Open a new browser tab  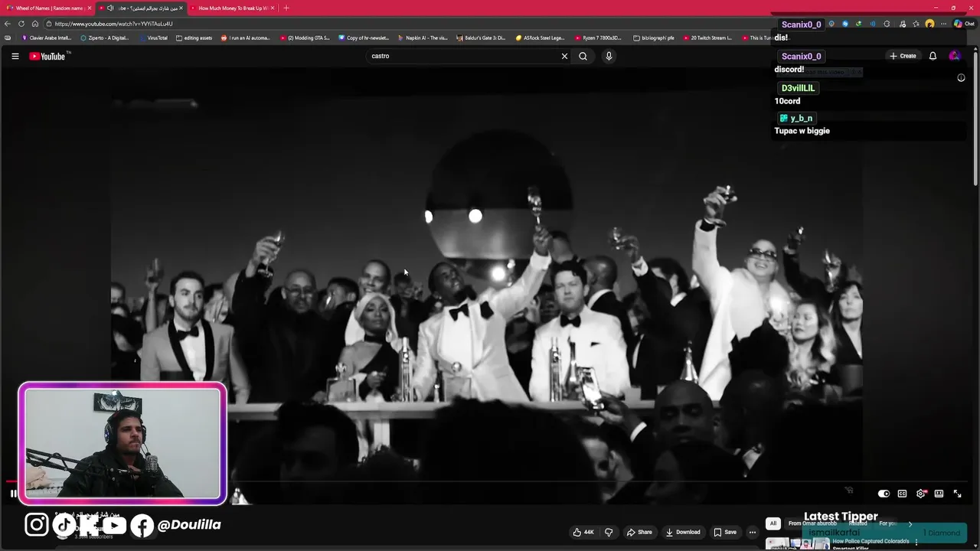point(286,8)
